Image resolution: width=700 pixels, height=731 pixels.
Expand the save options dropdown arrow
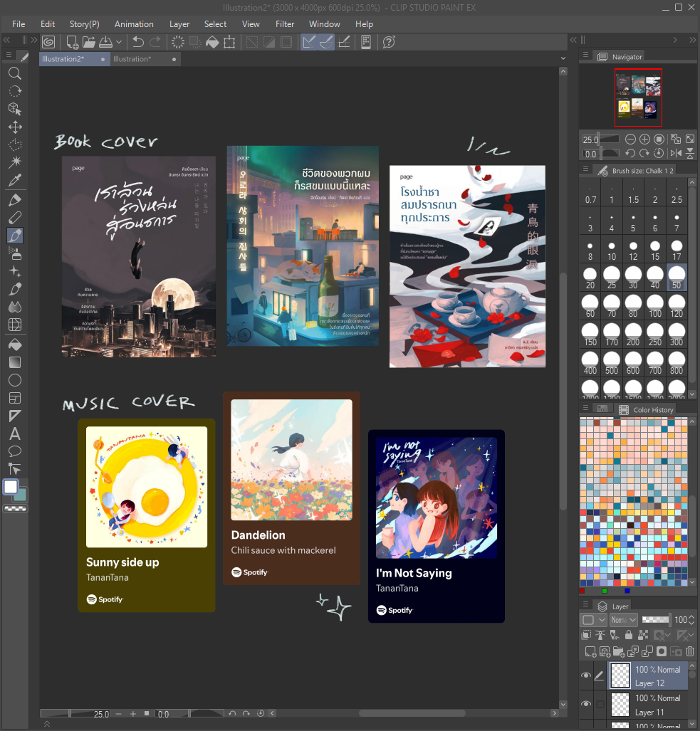[120, 42]
